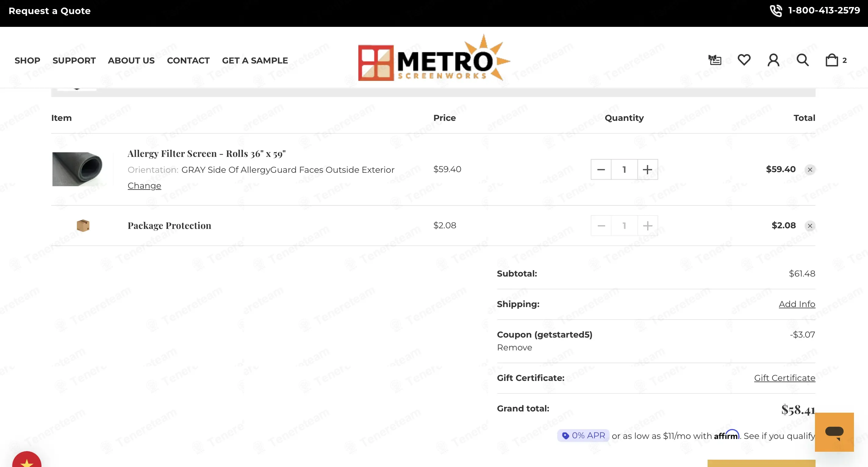
Task: Open the orange live chat widget
Action: click(x=834, y=432)
